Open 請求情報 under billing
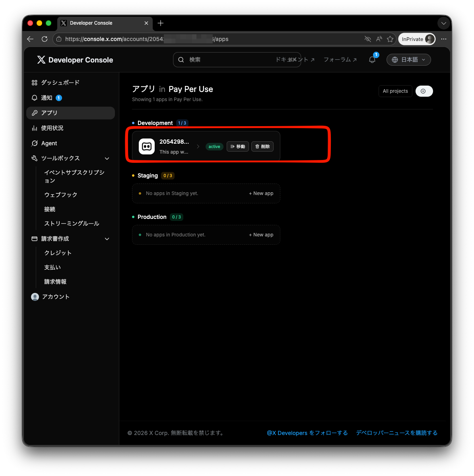The width and height of the screenshot is (474, 476). click(x=55, y=282)
